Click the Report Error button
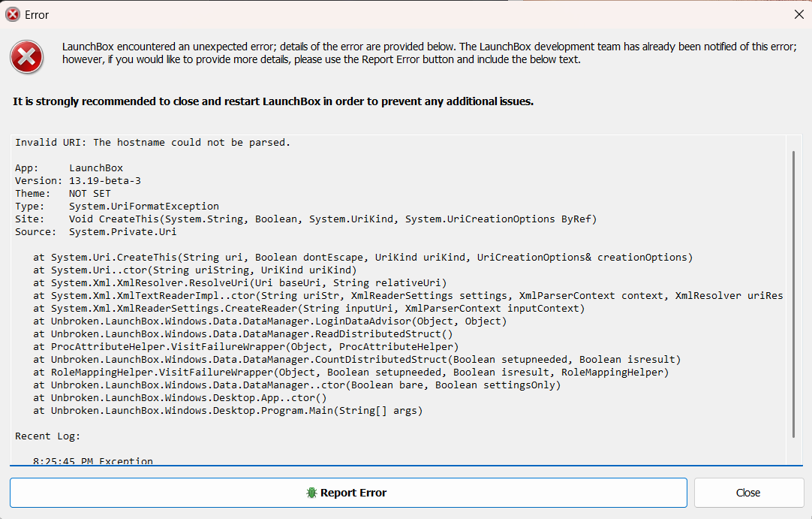Viewport: 812px width, 519px height. [x=348, y=493]
